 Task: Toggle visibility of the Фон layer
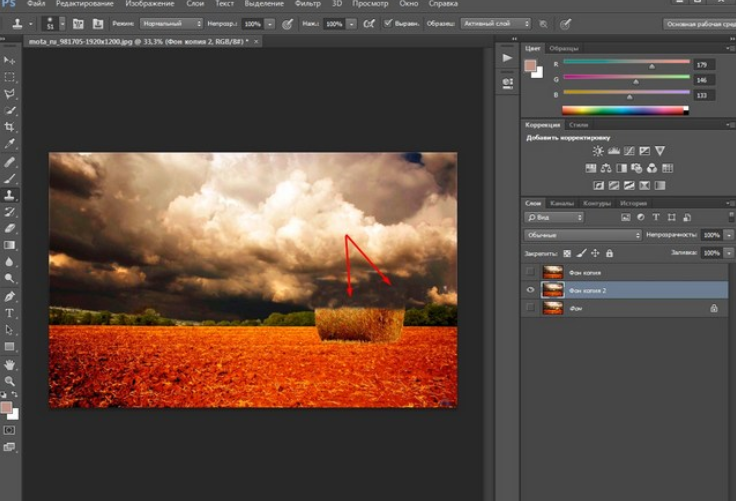point(530,308)
